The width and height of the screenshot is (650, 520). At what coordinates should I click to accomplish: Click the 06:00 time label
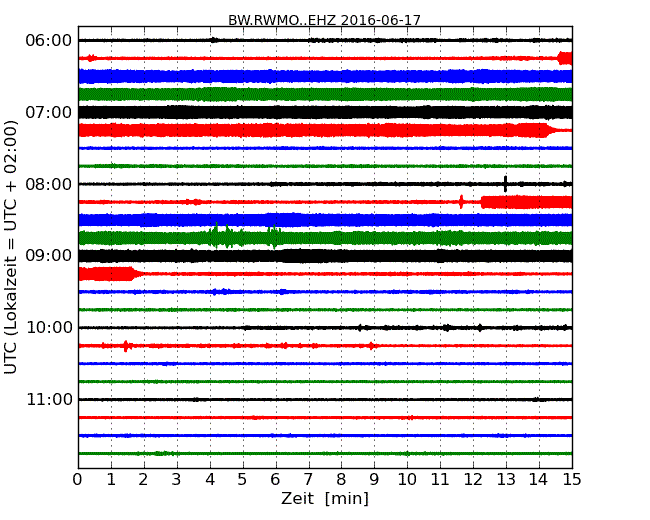(x=49, y=41)
